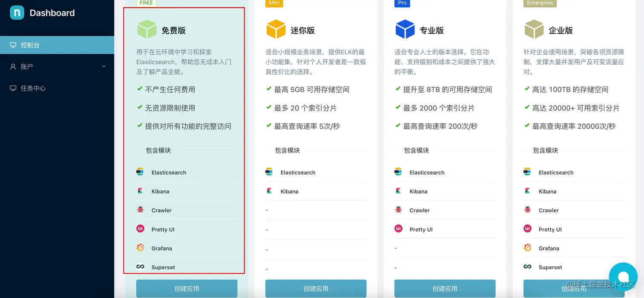This screenshot has width=644, height=298.
Task: Click the text 不产生任何费用
Action: click(x=170, y=90)
